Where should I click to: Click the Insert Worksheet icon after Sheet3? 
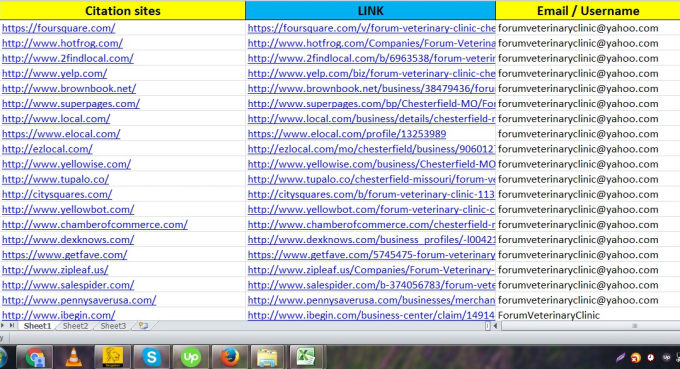tap(143, 326)
